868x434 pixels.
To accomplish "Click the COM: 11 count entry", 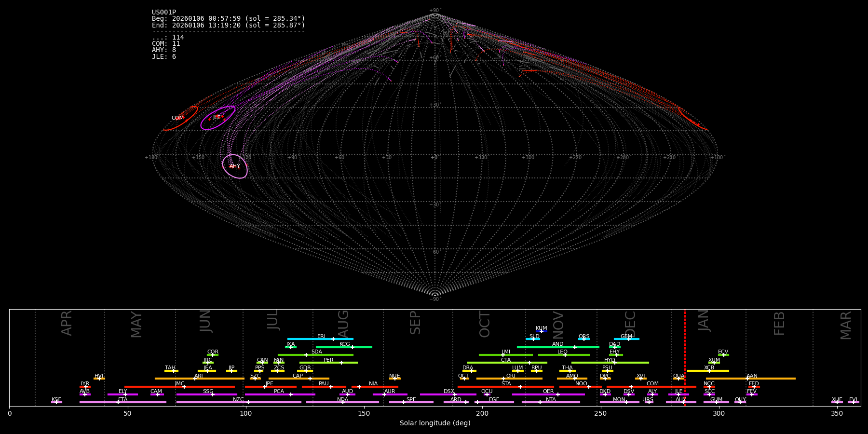I will point(166,44).
